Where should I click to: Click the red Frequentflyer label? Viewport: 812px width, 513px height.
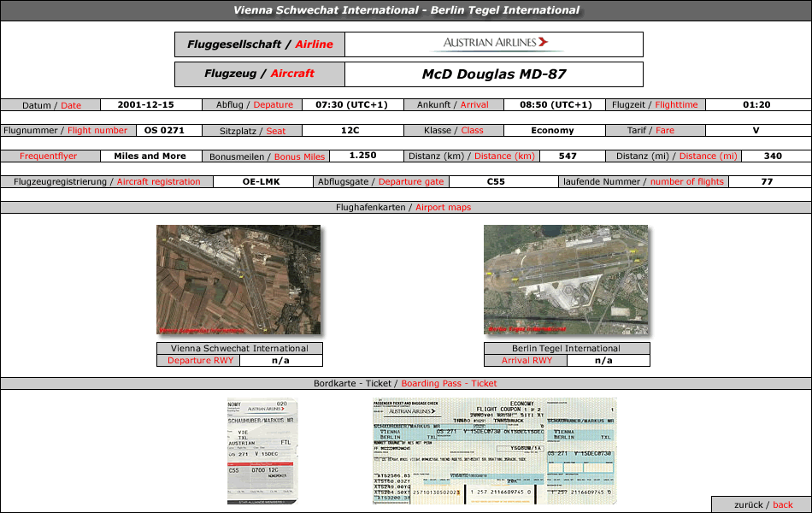click(x=48, y=156)
